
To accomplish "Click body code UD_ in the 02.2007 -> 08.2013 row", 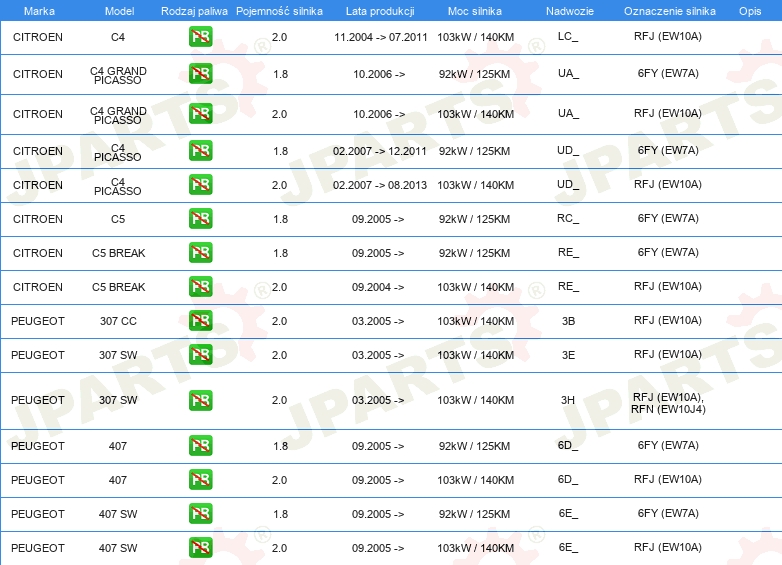I will [x=568, y=185].
